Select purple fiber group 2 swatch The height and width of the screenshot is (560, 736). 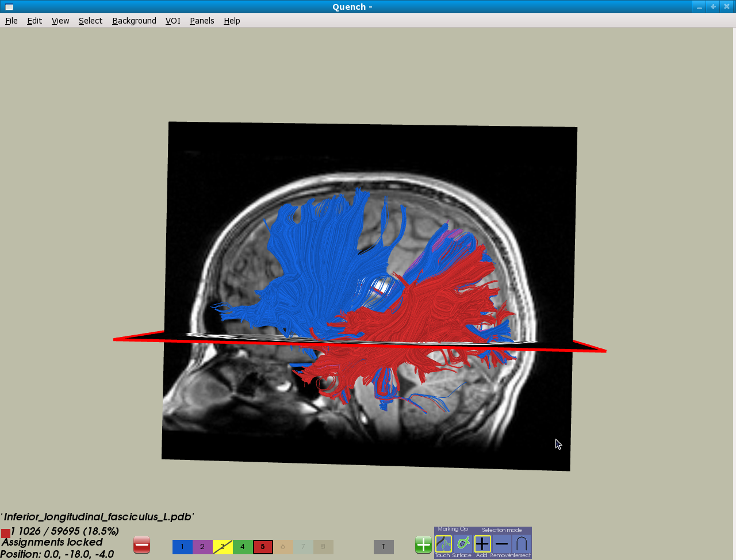click(x=202, y=547)
